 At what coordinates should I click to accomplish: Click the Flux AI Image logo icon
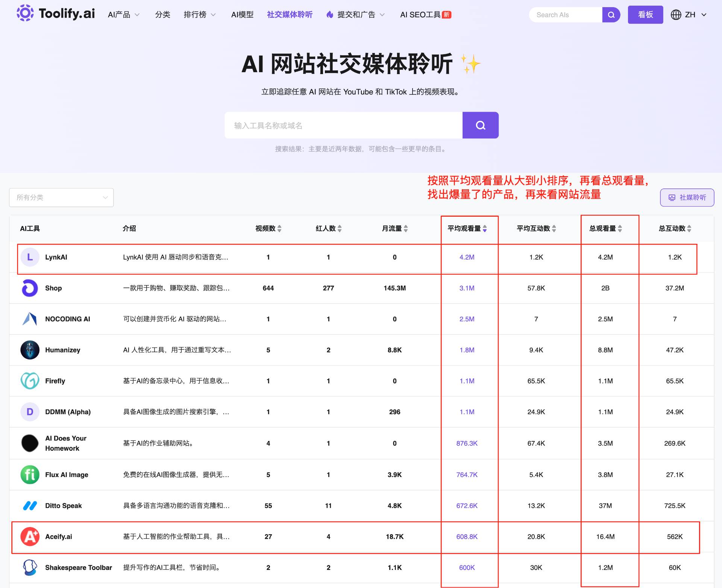tap(30, 475)
